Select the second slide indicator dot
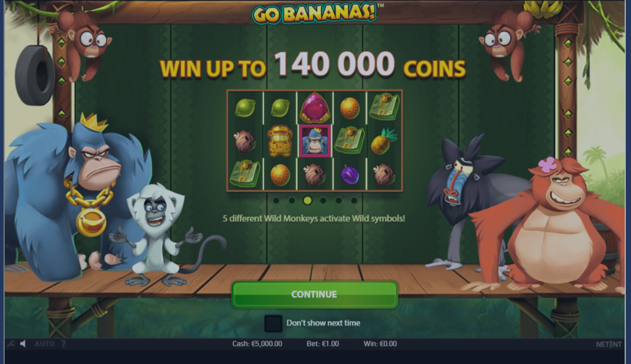The image size is (631, 364). 292,200
